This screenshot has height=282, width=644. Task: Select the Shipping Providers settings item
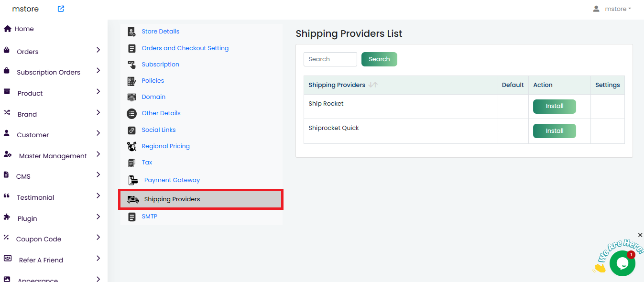(x=172, y=199)
